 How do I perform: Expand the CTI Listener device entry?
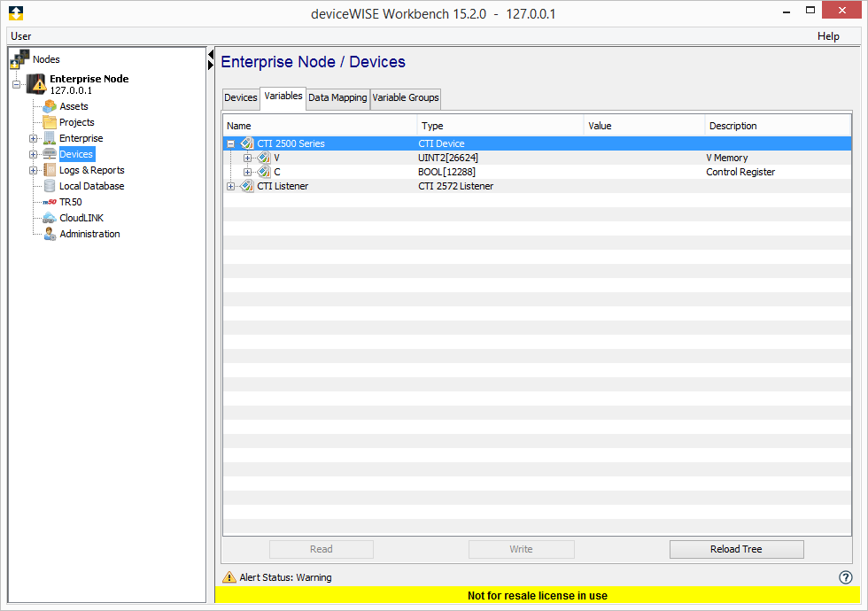[230, 186]
